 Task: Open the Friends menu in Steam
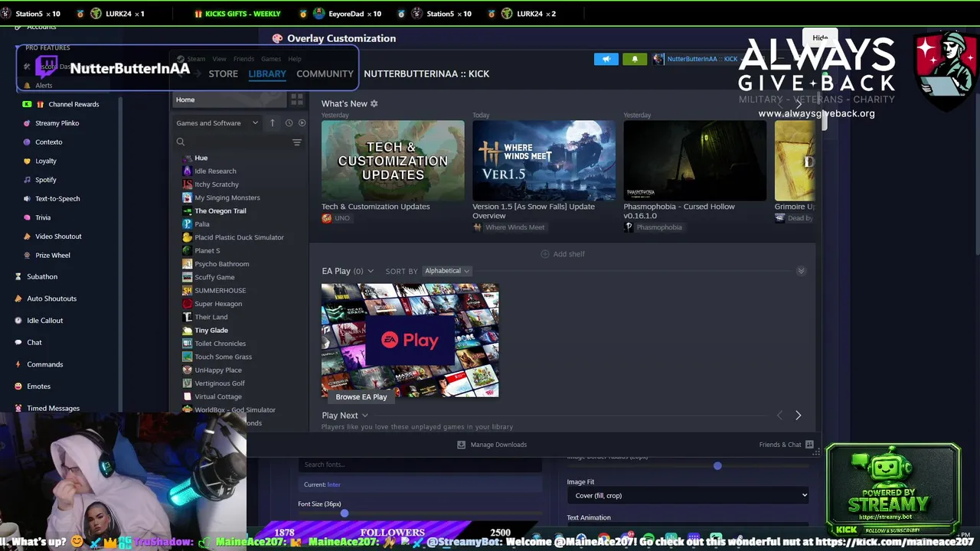click(243, 59)
